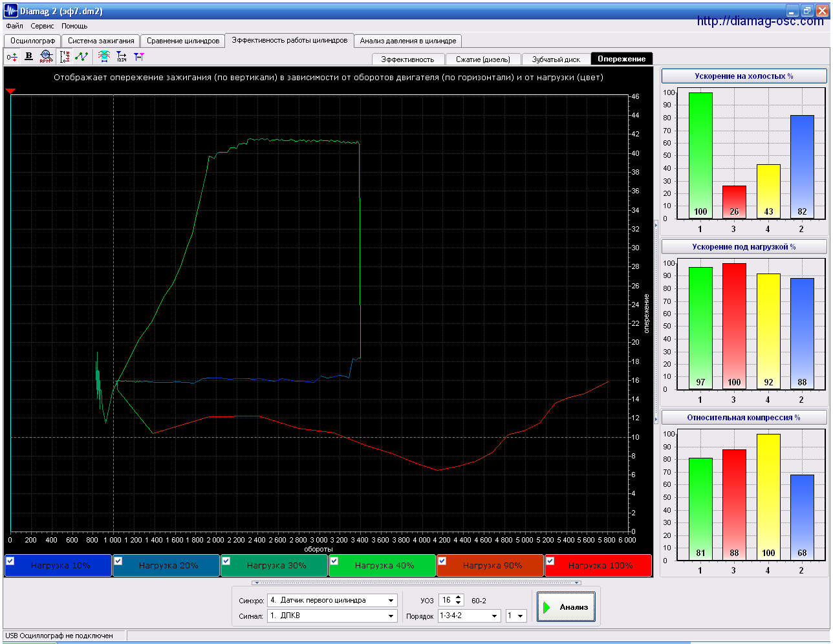Click yellow idle acceleration bar value 43
The height and width of the screenshot is (644, 833).
pos(768,191)
